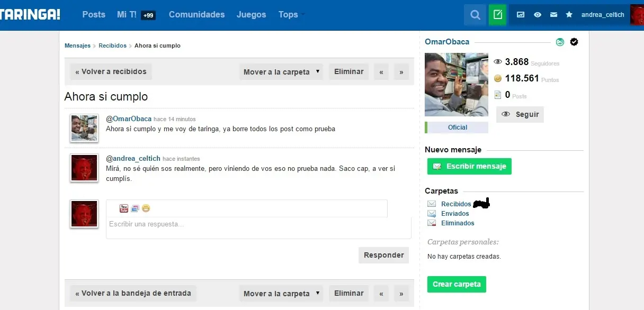This screenshot has width=644, height=310.
Task: Click Volver a recibidos button
Action: pyautogui.click(x=111, y=72)
